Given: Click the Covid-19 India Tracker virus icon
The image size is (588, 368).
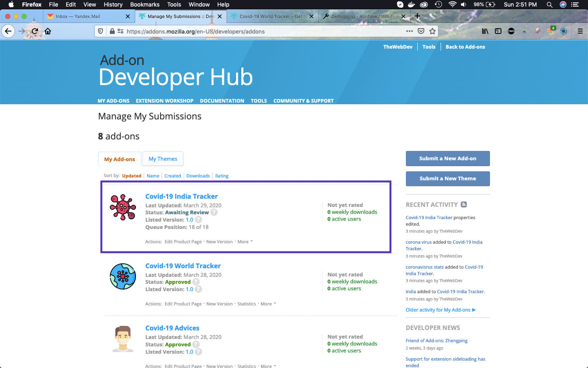Looking at the screenshot, I should [122, 207].
